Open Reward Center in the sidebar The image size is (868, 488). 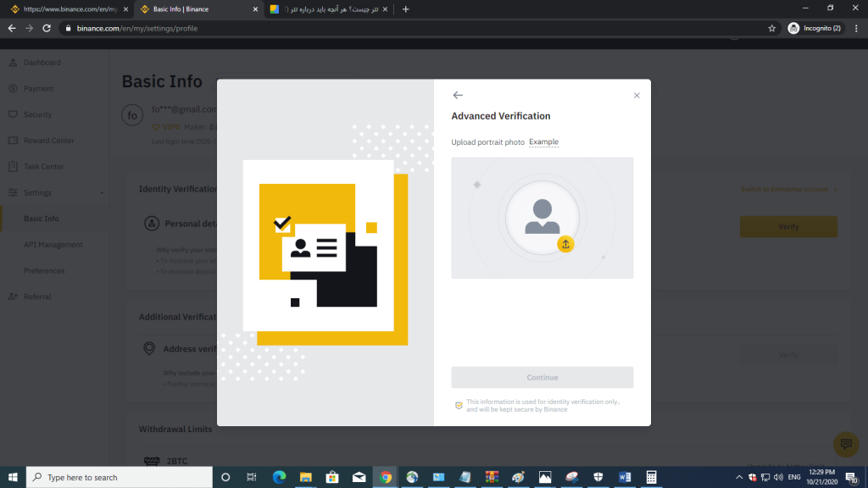click(48, 141)
